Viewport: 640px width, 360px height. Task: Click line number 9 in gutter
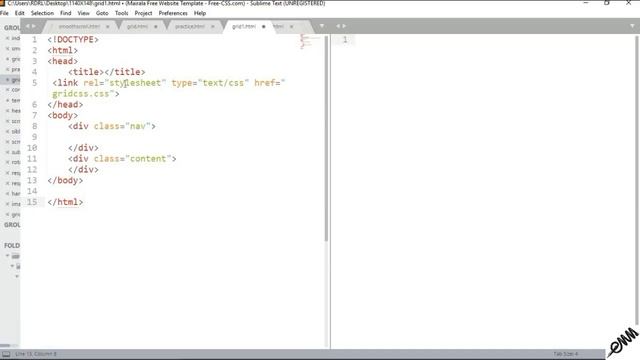coord(34,137)
